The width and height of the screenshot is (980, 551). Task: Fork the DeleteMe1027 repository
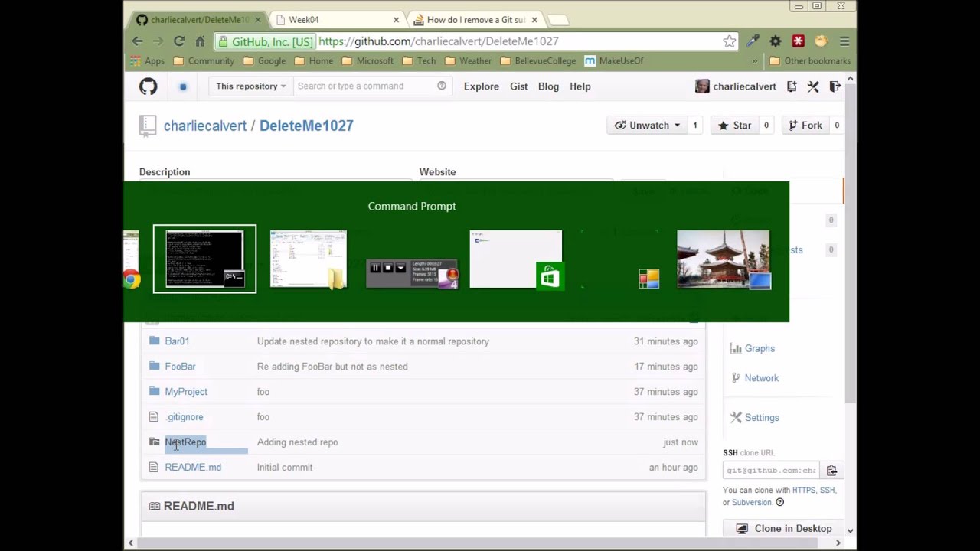[805, 126]
